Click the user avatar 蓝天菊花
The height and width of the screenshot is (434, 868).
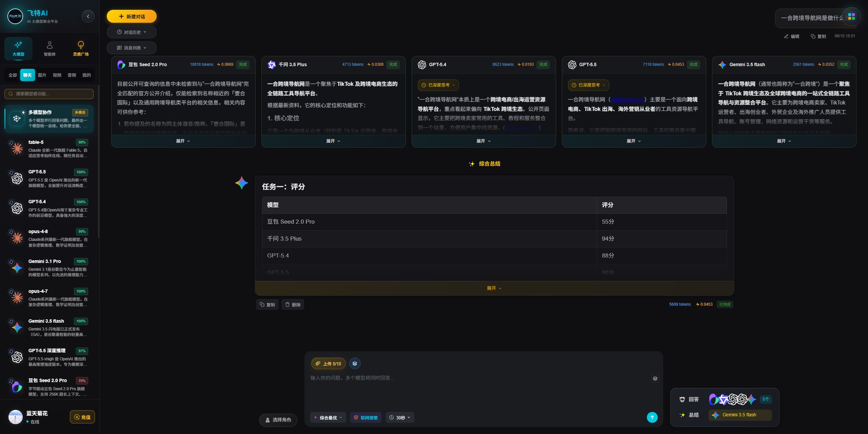click(15, 417)
